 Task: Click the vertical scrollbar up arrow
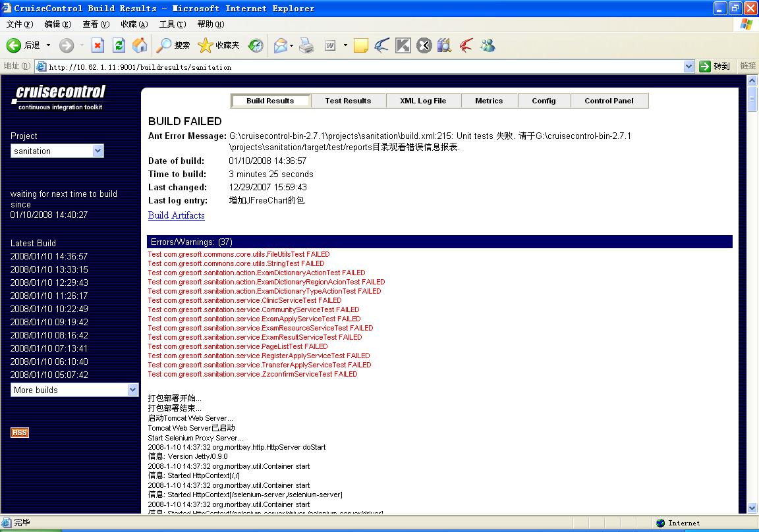[x=752, y=81]
